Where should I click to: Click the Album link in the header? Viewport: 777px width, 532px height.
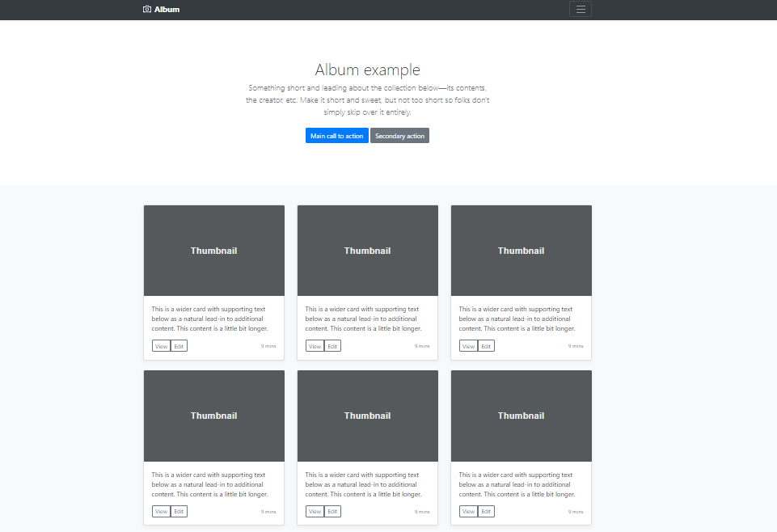(166, 9)
